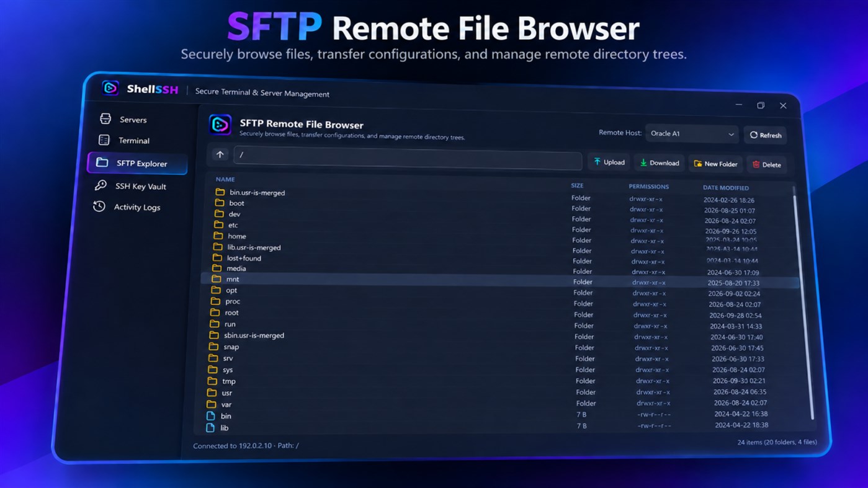Viewport: 868px width, 488px height.
Task: Click the var folder name
Action: point(226,404)
